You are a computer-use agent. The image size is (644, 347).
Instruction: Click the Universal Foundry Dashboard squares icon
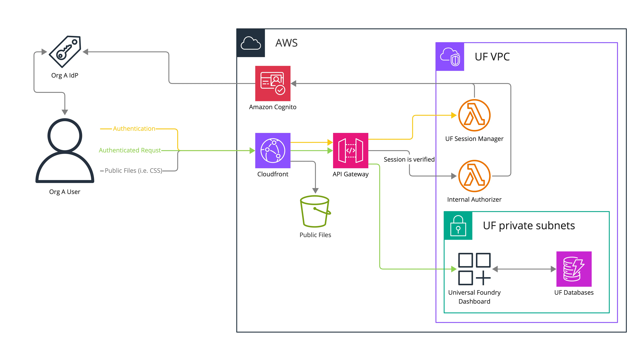[474, 269]
